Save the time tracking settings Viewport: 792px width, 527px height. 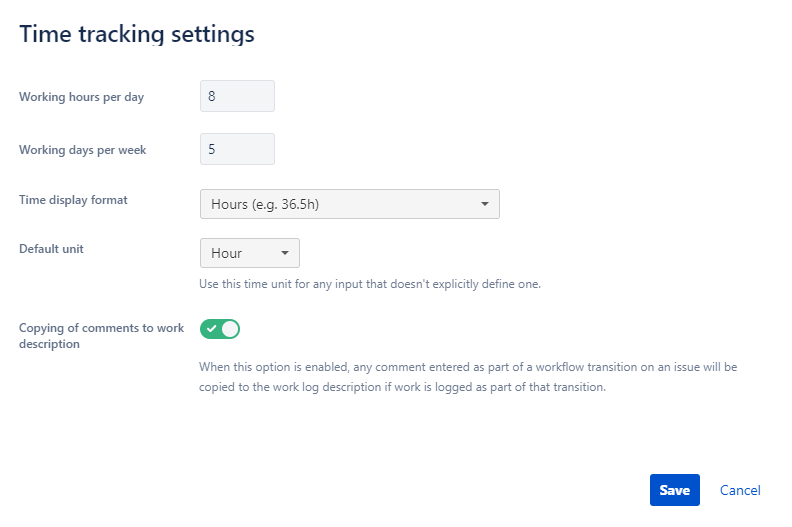coord(674,490)
